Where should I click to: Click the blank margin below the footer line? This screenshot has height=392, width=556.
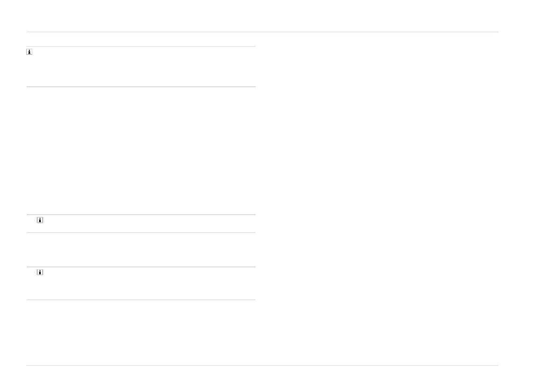point(263,379)
